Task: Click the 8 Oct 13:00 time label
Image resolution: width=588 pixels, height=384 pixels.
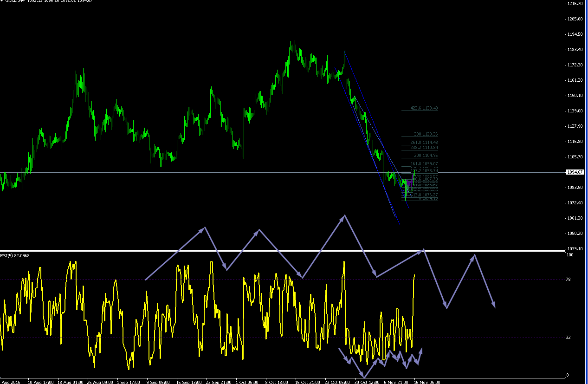Action: (278, 382)
